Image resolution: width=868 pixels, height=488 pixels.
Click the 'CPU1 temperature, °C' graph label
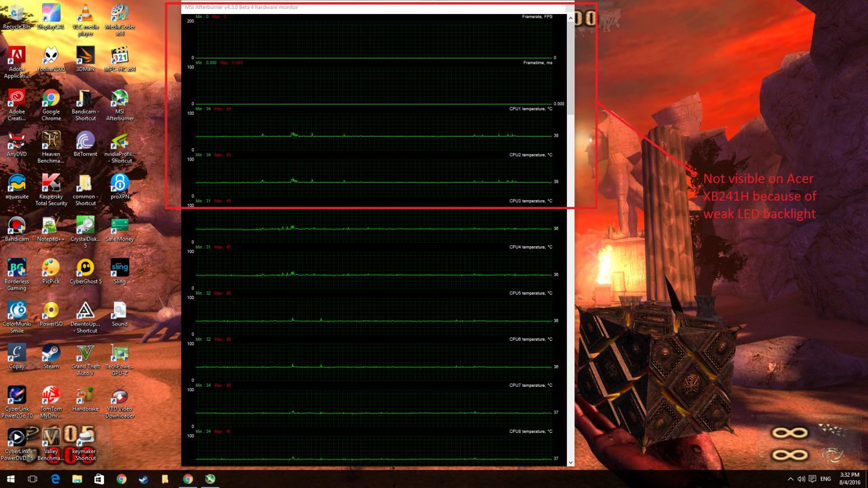point(530,109)
